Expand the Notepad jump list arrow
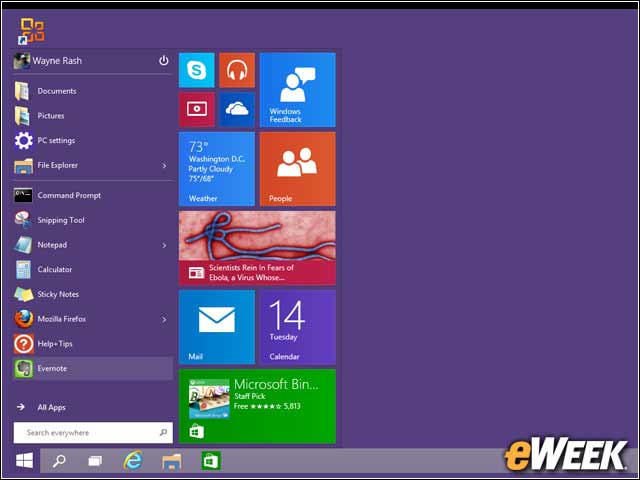The image size is (640, 480). click(x=164, y=245)
